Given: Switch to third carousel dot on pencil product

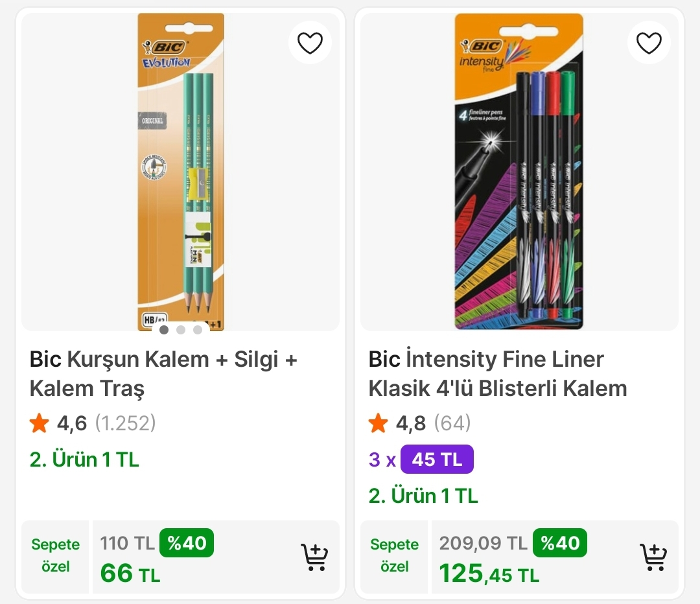Looking at the screenshot, I should click(x=197, y=330).
